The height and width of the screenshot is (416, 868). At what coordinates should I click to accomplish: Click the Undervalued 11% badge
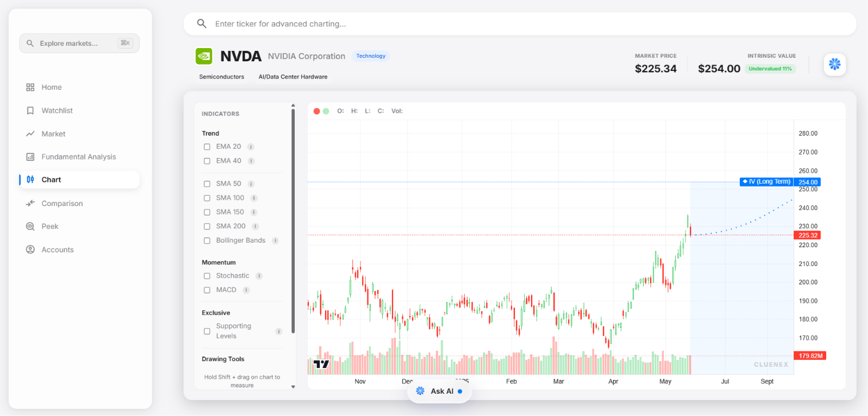[770, 69]
